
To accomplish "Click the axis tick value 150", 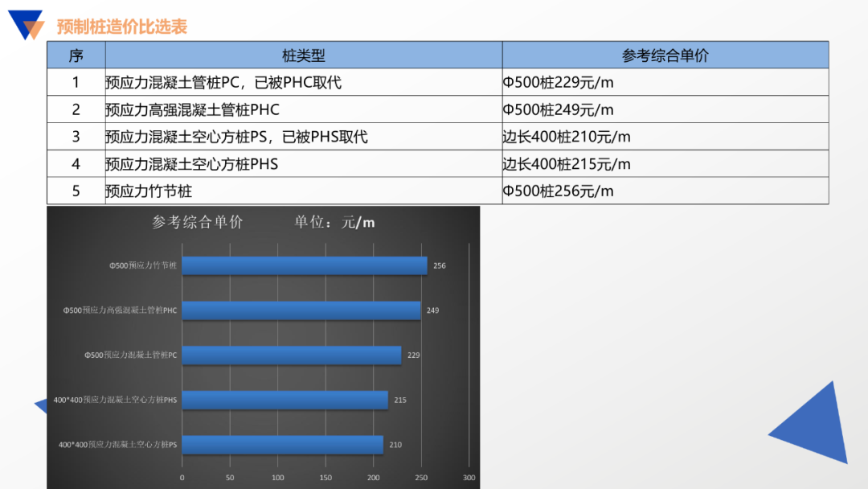I will pyautogui.click(x=325, y=478).
